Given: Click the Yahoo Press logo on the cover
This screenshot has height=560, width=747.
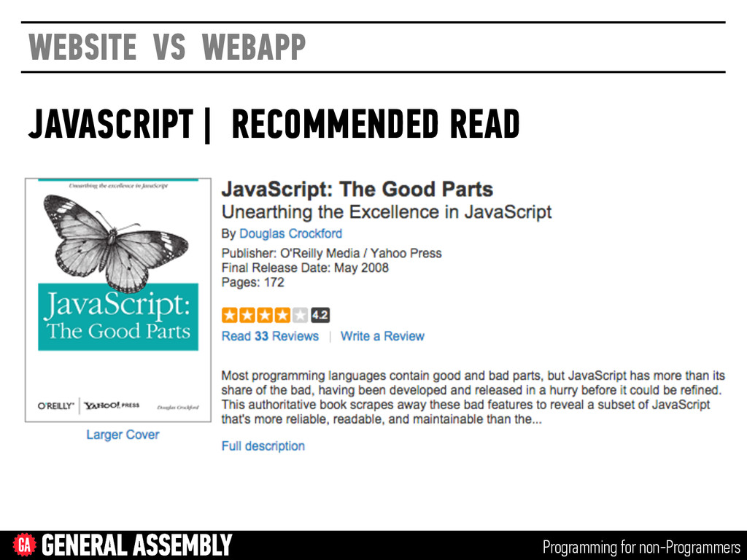Looking at the screenshot, I should (x=112, y=405).
